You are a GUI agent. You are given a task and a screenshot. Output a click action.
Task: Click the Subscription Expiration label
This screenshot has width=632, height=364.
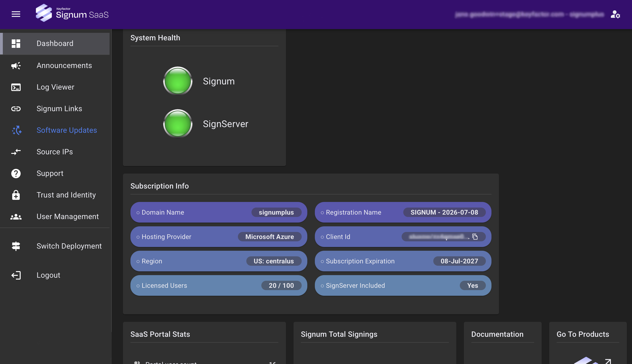[360, 261]
